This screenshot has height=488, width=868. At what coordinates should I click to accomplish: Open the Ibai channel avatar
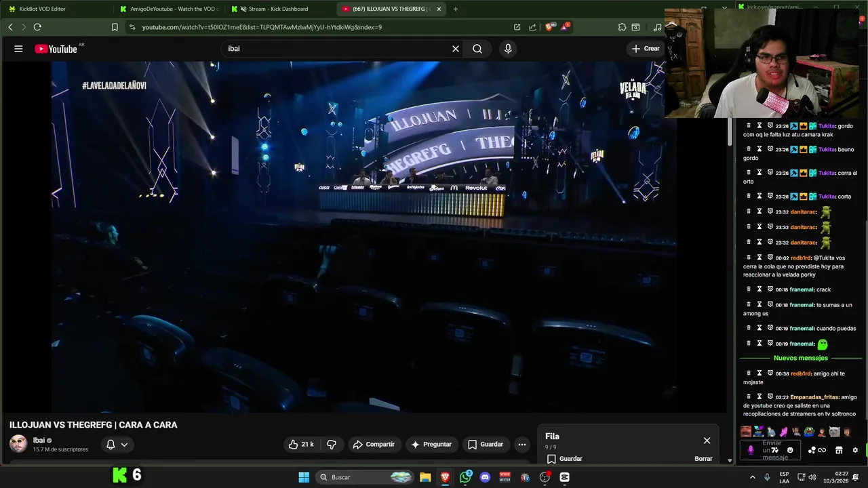pos(18,444)
